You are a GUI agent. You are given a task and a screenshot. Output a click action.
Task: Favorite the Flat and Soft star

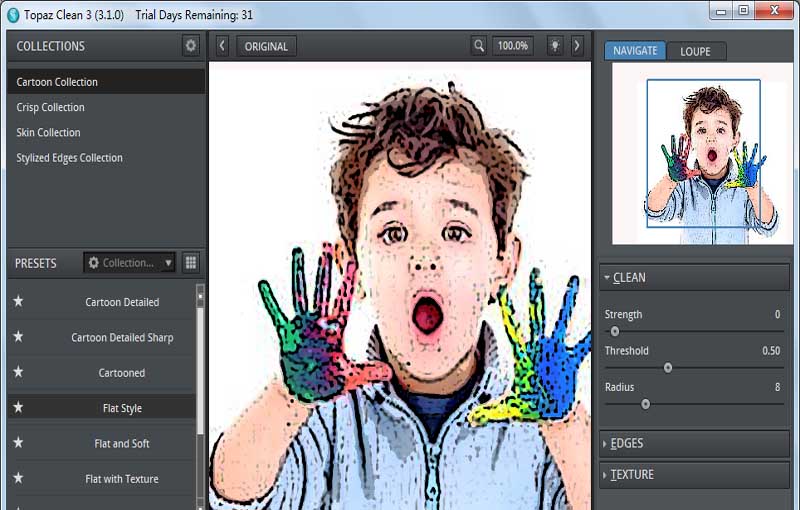pos(18,442)
